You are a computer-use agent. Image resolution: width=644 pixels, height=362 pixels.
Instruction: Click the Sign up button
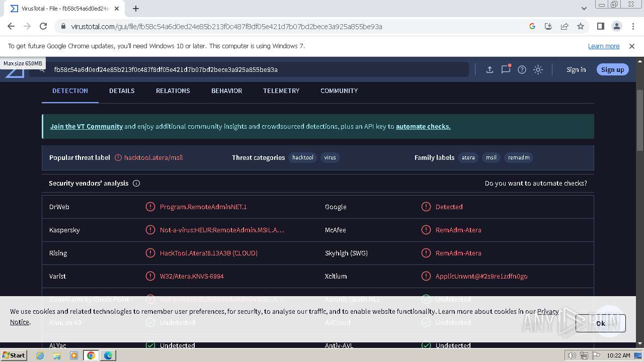[x=612, y=70]
